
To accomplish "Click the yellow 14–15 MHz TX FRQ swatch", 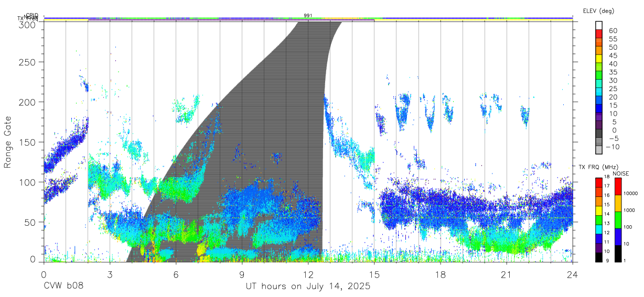I will pyautogui.click(x=599, y=210).
